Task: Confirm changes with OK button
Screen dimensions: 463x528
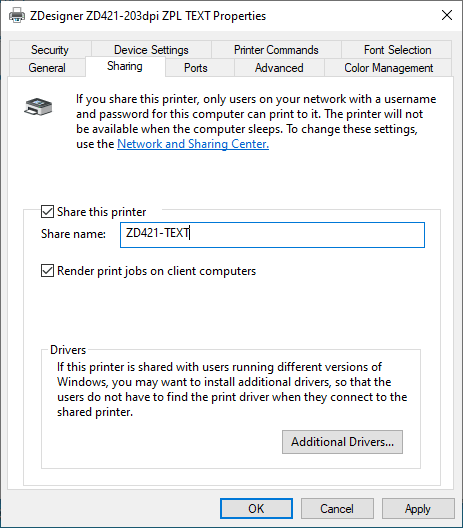Action: pos(256,508)
